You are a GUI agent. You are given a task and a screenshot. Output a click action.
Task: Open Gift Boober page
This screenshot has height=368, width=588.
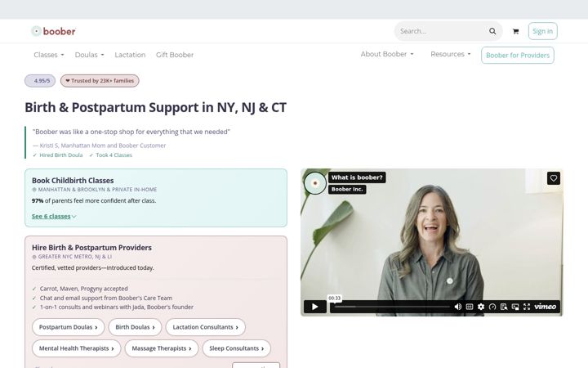(175, 55)
